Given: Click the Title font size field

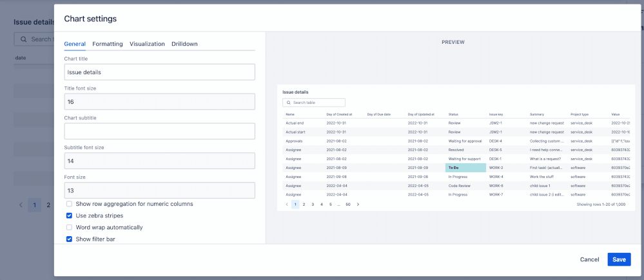Looking at the screenshot, I should click(x=159, y=101).
